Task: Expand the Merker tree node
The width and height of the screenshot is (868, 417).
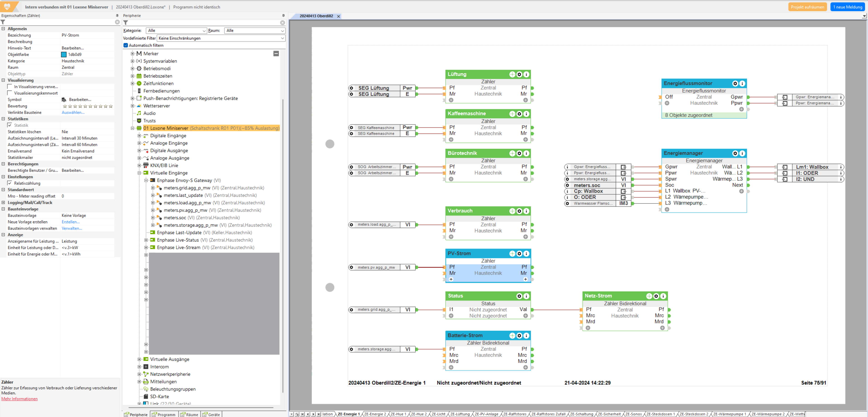Action: 133,54
